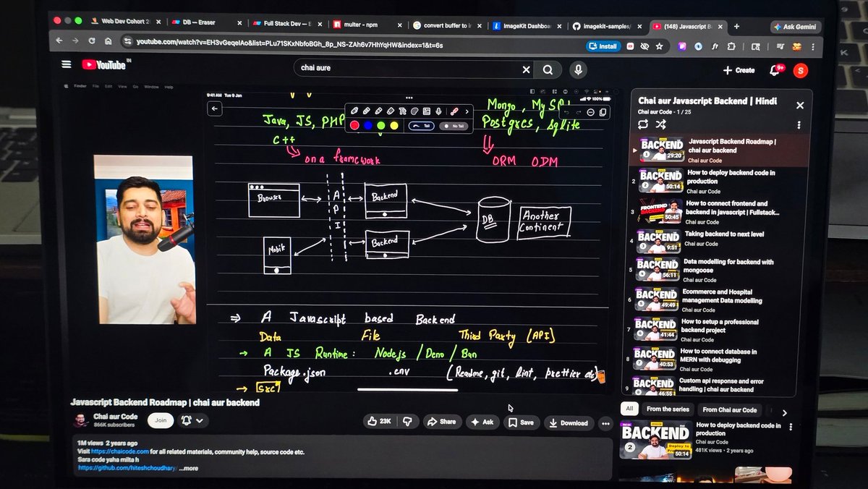Click the Create button
The width and height of the screenshot is (868, 489).
pyautogui.click(x=739, y=70)
